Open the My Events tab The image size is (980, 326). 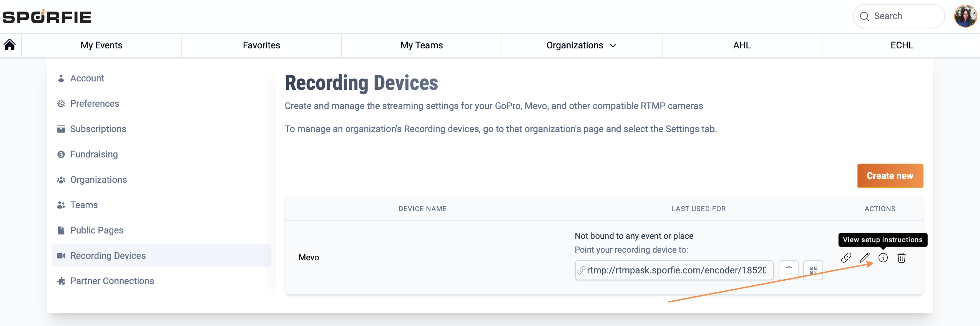click(101, 45)
